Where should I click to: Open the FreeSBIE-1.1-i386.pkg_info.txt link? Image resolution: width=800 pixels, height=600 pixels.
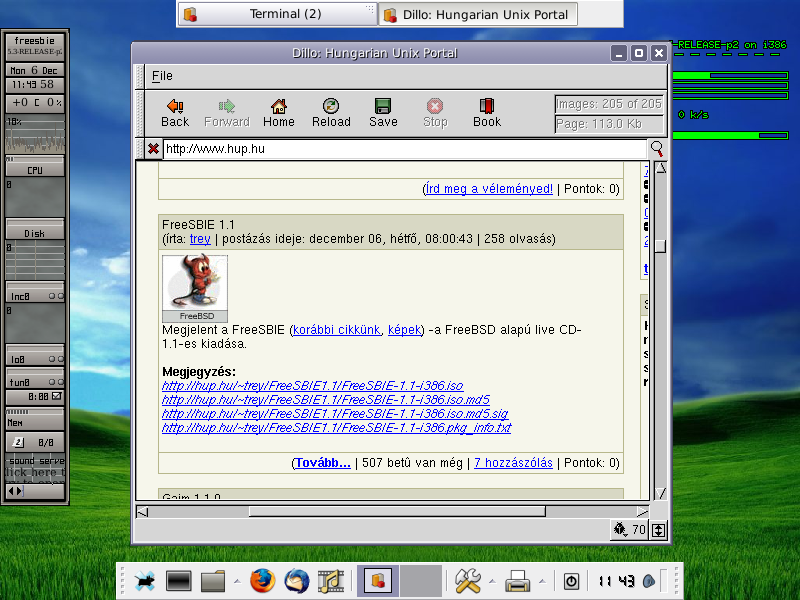pos(336,428)
